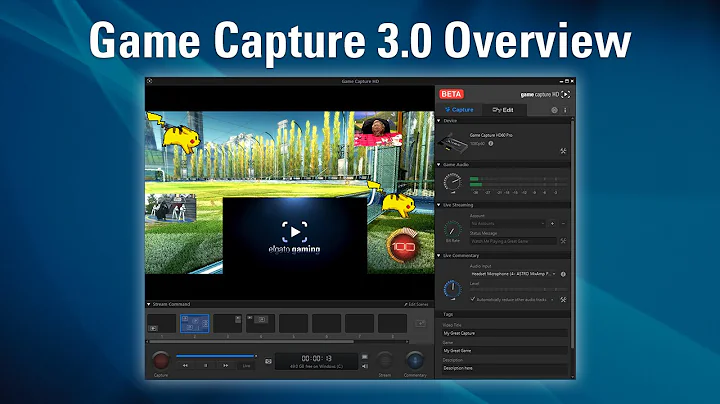This screenshot has height=404, width=720.
Task: Collapse the Live Commentary section
Action: (439, 256)
